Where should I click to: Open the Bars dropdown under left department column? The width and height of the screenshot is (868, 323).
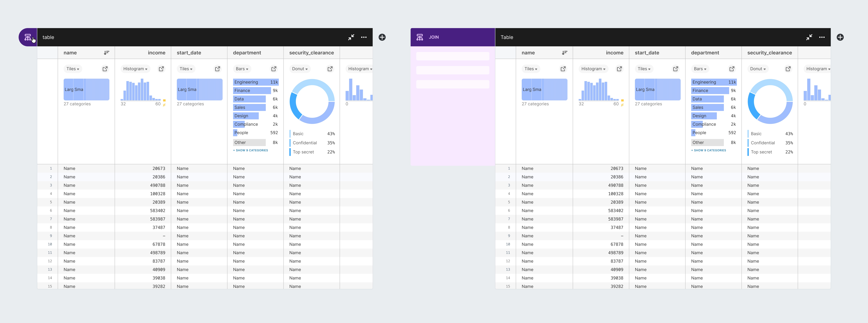(x=242, y=69)
